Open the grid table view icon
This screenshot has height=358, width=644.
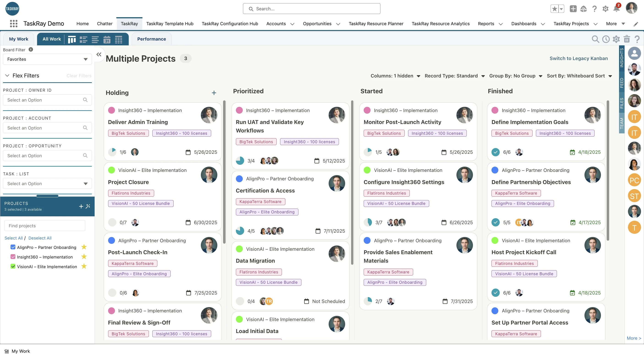pos(118,39)
